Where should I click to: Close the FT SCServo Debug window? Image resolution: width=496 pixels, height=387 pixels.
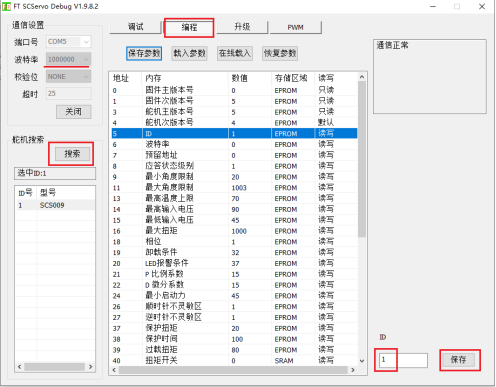point(482,6)
